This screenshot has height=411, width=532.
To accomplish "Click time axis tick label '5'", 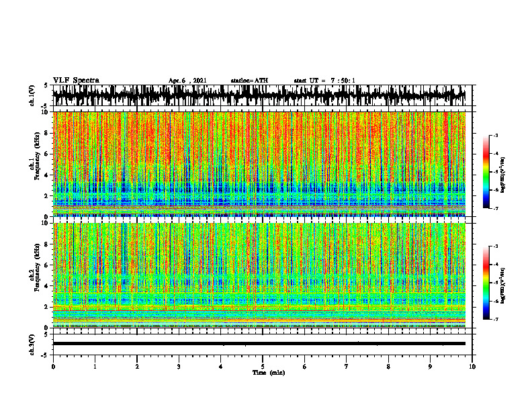I will [x=263, y=367].
